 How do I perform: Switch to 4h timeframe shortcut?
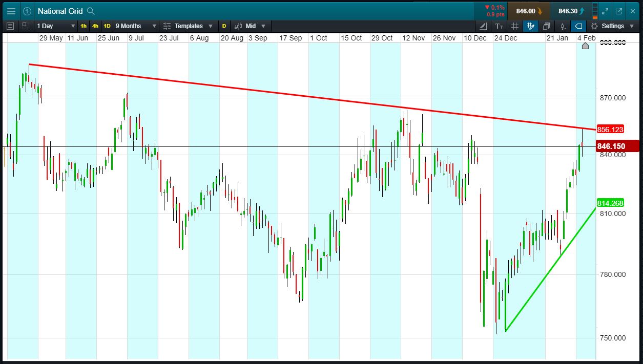pyautogui.click(x=95, y=26)
